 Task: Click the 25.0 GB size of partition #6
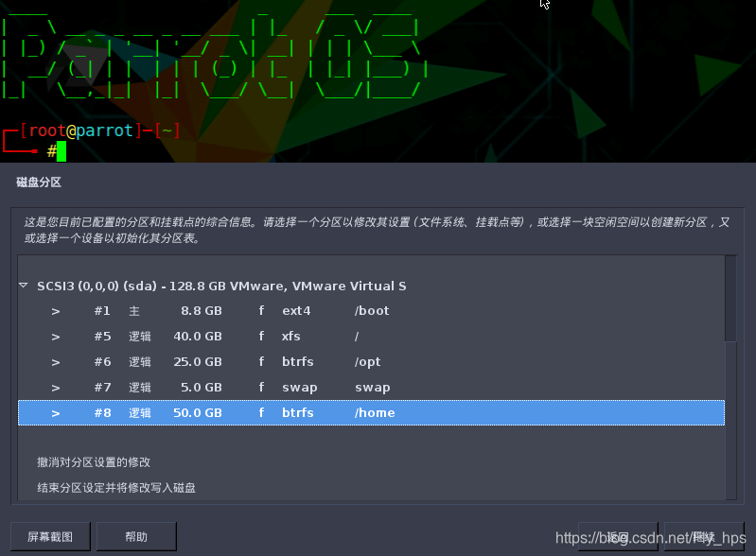198,362
